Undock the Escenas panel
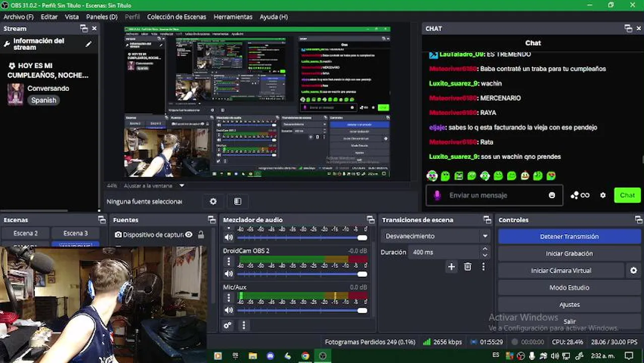Viewport: 644px width, 363px height. point(102,220)
